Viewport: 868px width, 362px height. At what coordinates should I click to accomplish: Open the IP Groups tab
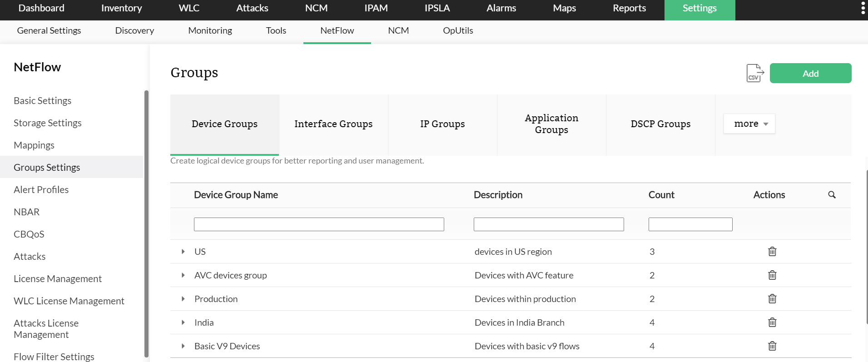[442, 124]
